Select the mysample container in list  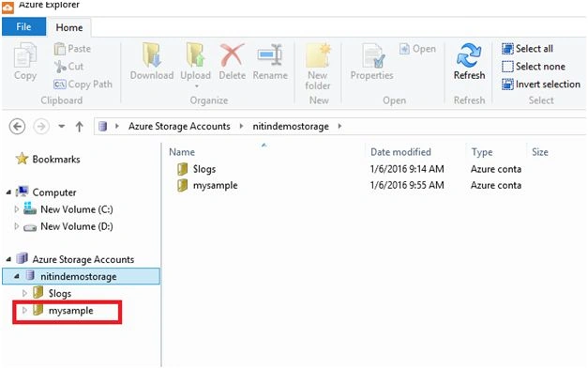click(216, 185)
